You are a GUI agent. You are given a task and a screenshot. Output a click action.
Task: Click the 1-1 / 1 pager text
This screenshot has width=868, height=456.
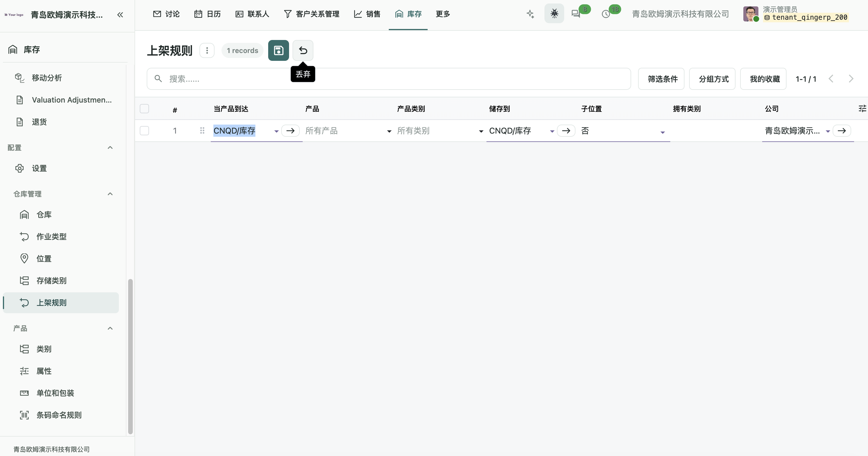[806, 79]
